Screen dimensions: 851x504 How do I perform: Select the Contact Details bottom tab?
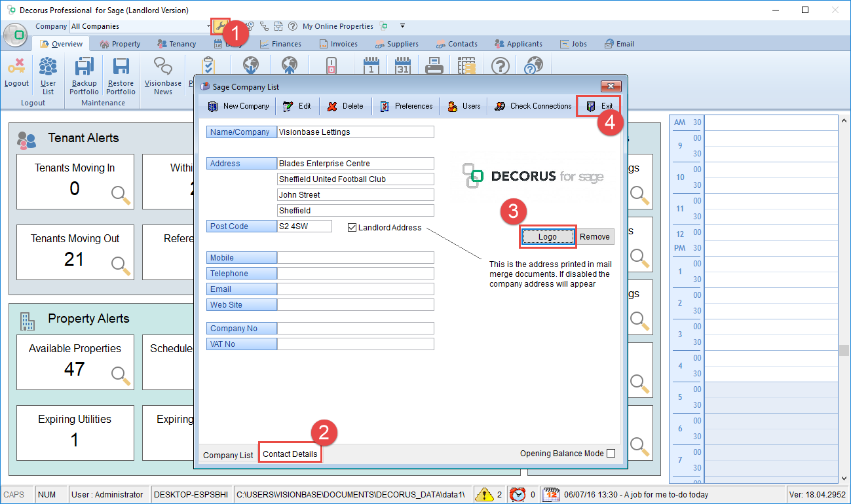point(290,454)
